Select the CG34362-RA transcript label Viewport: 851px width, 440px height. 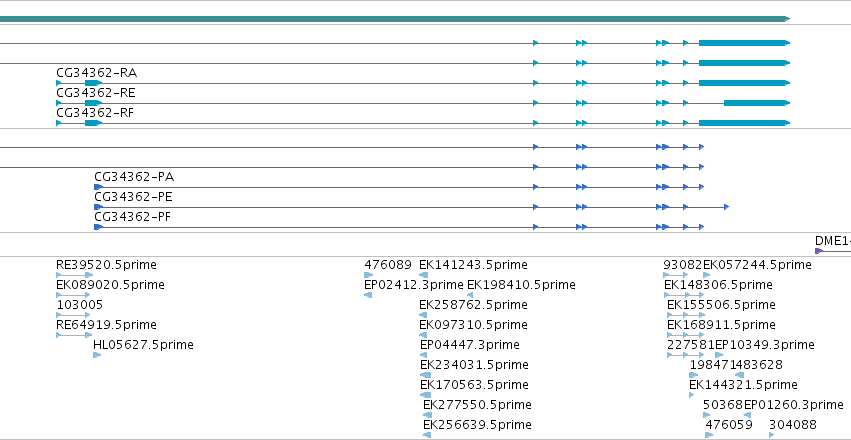[97, 73]
